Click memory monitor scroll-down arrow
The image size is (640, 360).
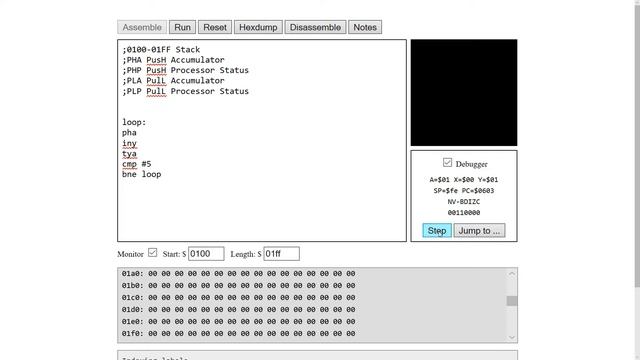(x=512, y=338)
